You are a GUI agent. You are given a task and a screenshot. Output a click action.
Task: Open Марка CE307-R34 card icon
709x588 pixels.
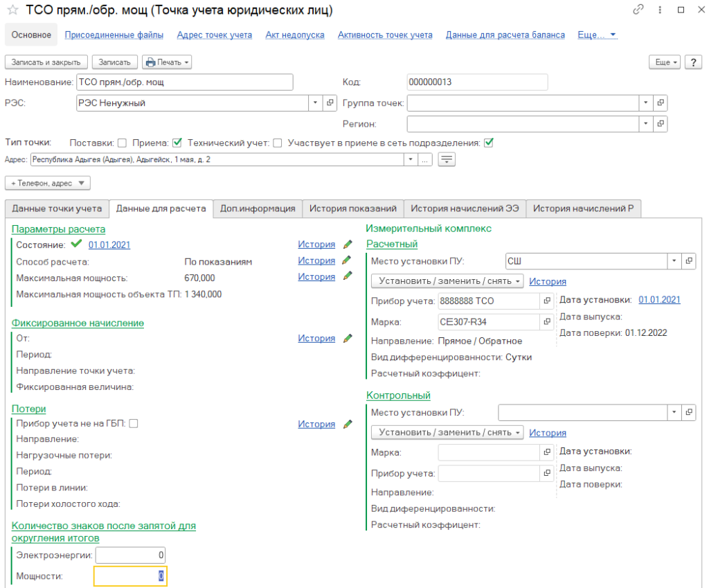[x=547, y=322]
